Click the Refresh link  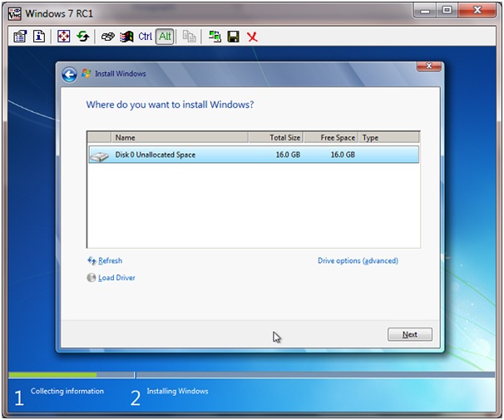pyautogui.click(x=111, y=260)
